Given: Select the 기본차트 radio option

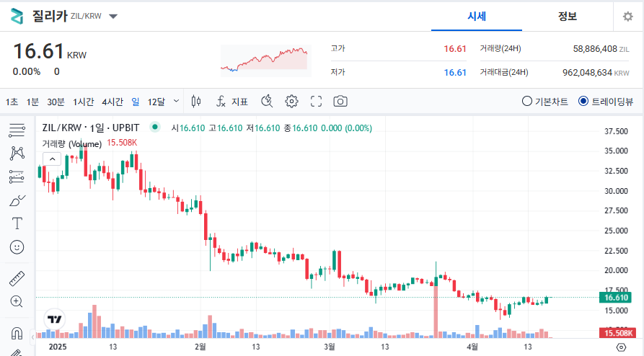Looking at the screenshot, I should [545, 102].
